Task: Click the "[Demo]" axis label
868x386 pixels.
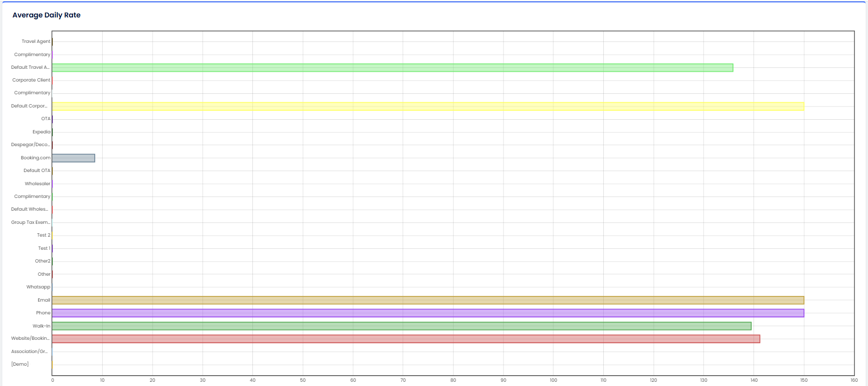Action: pyautogui.click(x=20, y=364)
